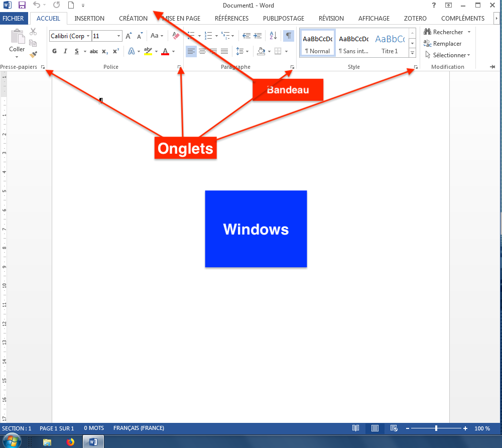The image size is (502, 448).
Task: Click the Coller paste icon
Action: (17, 36)
